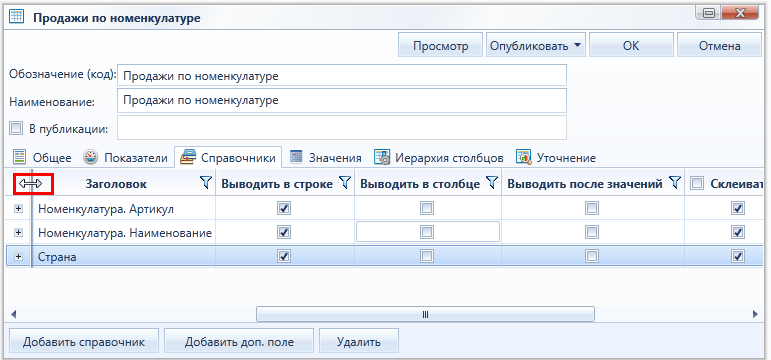
Task: Click the Показатели tab icon
Action: (x=90, y=157)
